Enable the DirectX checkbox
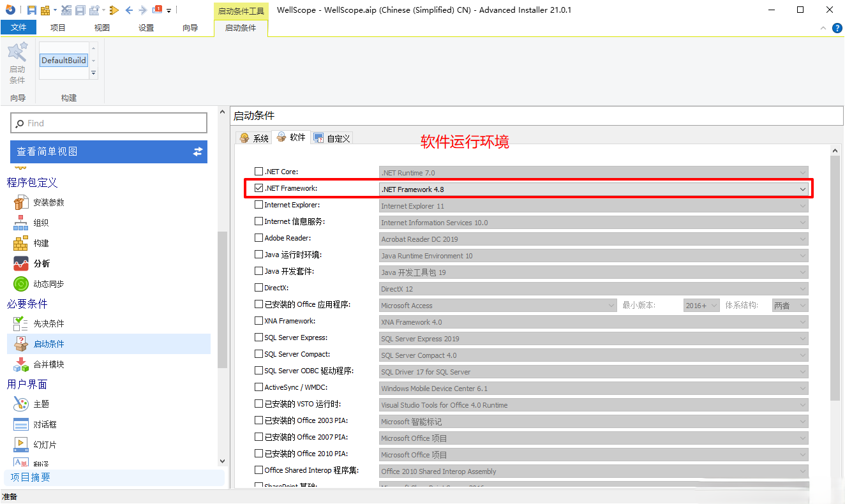This screenshot has width=845, height=504. point(258,288)
